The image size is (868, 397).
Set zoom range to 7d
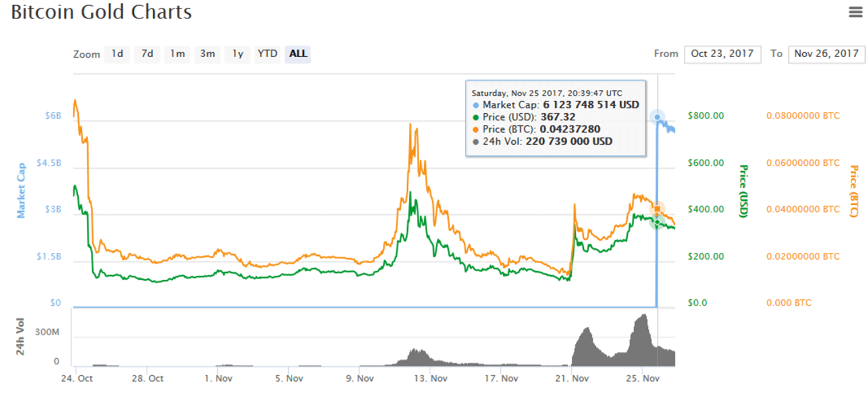[148, 54]
